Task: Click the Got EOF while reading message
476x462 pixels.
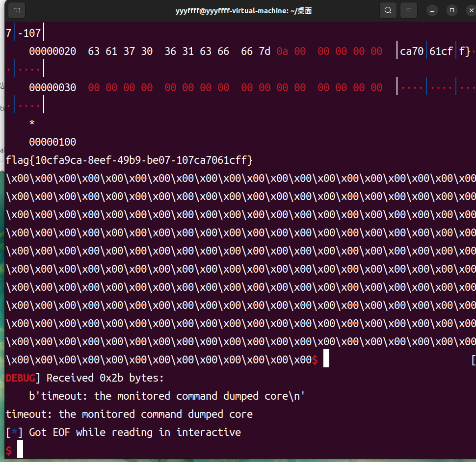Action: 123,432
